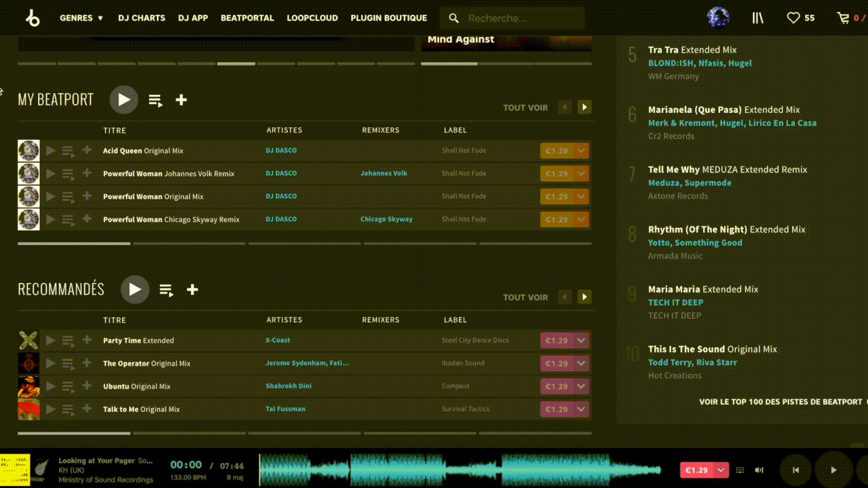Open the GENRES dropdown menu
Viewport: 868px width, 488px height.
pos(81,18)
